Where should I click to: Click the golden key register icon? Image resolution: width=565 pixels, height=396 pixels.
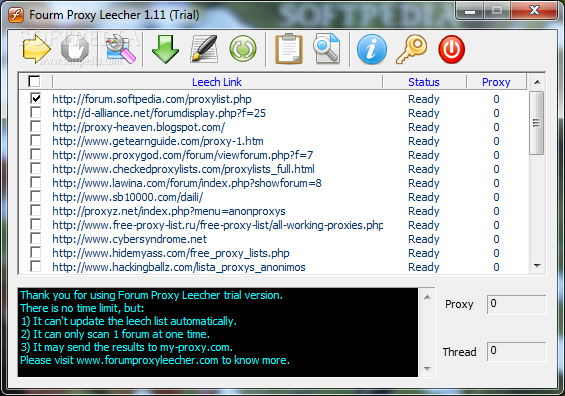[411, 49]
